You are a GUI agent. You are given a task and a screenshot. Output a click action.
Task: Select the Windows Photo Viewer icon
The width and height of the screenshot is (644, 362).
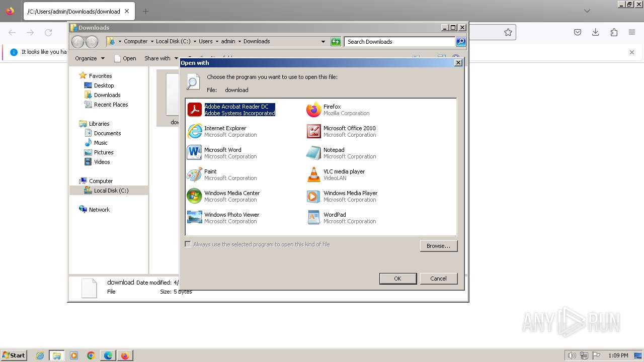(x=194, y=218)
